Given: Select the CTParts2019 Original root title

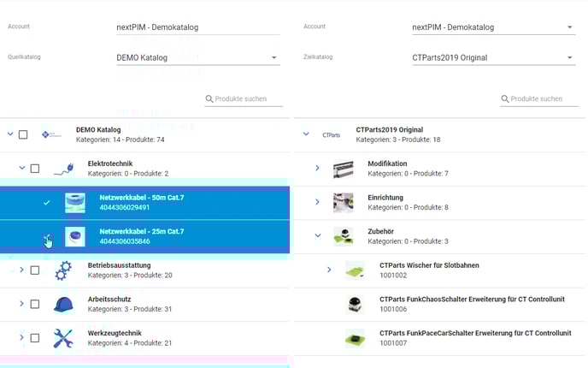Looking at the screenshot, I should 390,129.
